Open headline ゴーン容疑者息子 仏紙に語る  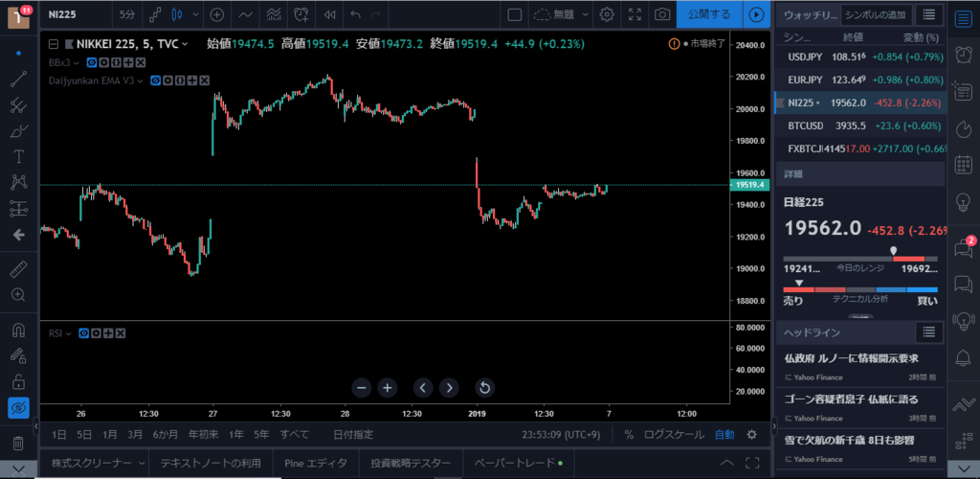coord(851,399)
